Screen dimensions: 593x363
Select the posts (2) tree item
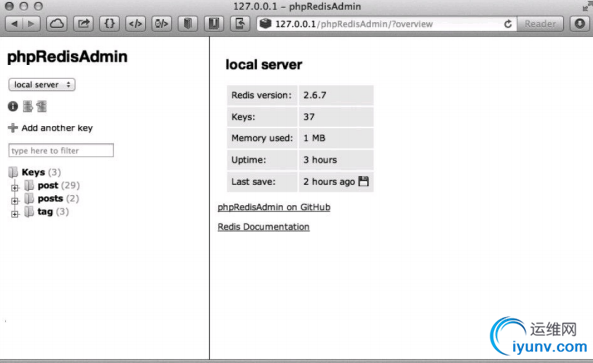click(x=58, y=199)
